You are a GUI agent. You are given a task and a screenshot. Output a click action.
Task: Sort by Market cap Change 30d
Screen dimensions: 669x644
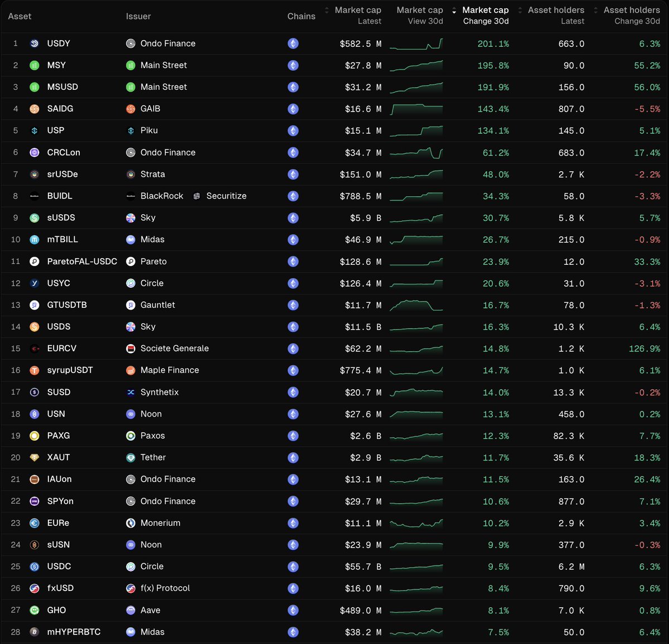pyautogui.click(x=484, y=16)
